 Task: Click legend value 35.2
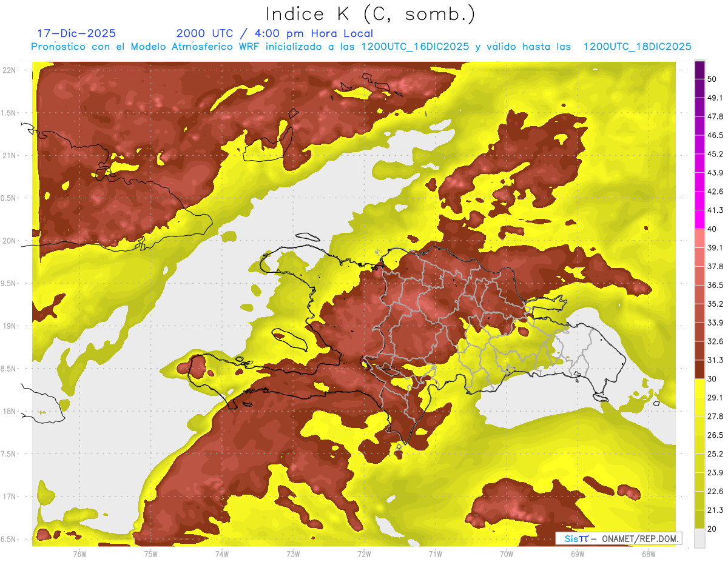tap(715, 304)
